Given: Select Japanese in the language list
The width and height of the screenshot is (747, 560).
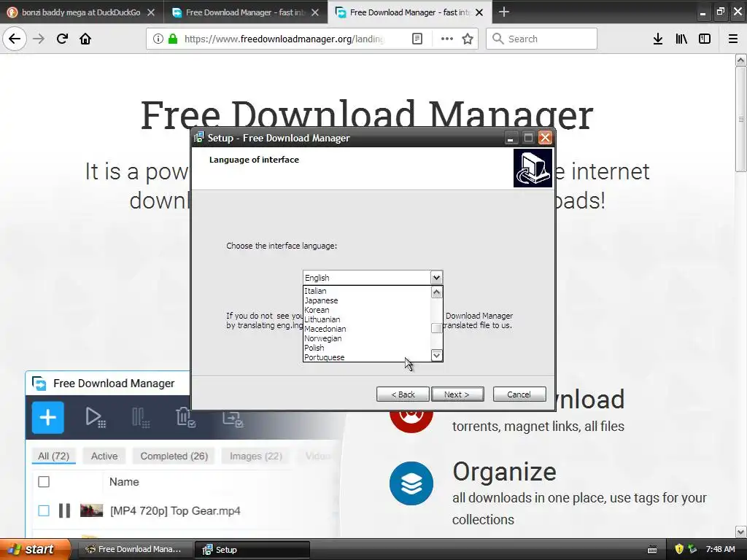Looking at the screenshot, I should click(366, 300).
